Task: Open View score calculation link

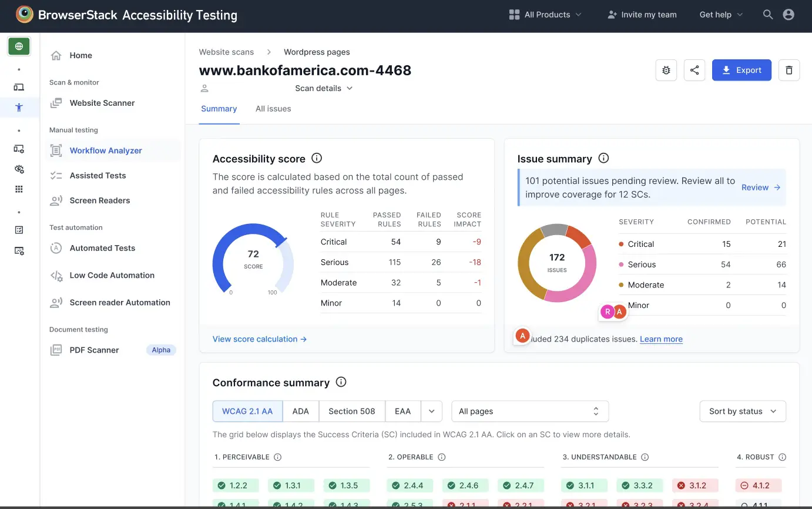Action: [x=260, y=339]
